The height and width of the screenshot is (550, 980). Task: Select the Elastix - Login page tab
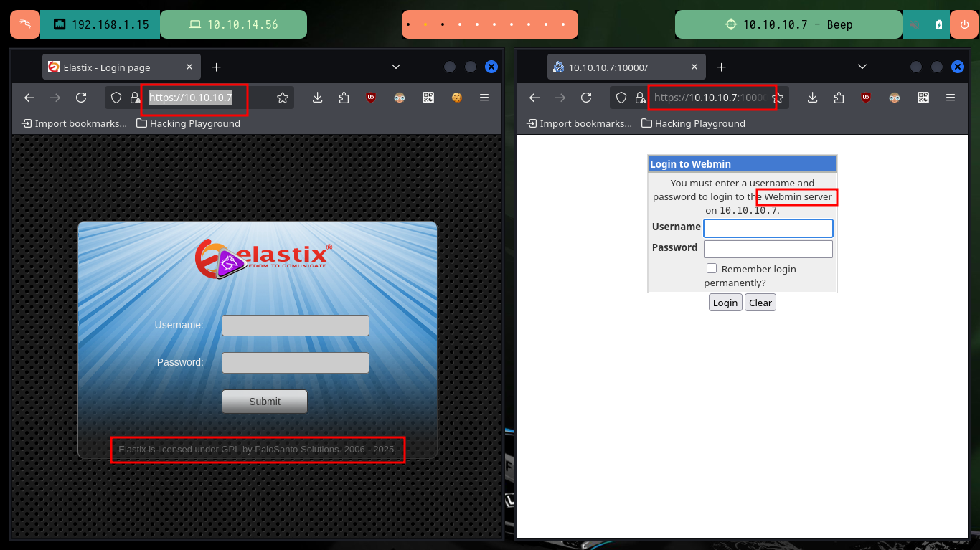(121, 67)
